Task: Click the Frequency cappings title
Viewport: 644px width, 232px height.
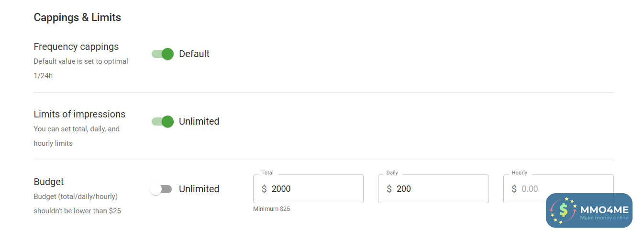Action: (76, 47)
